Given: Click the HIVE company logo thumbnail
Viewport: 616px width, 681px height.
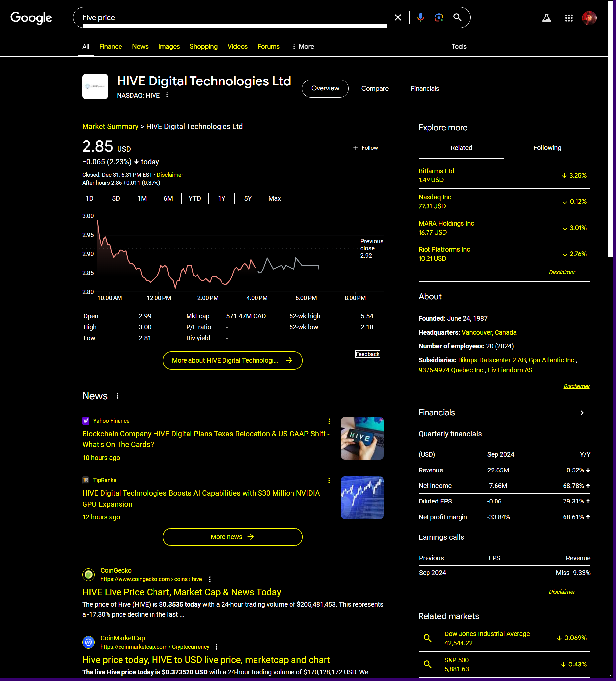Looking at the screenshot, I should 95,86.
